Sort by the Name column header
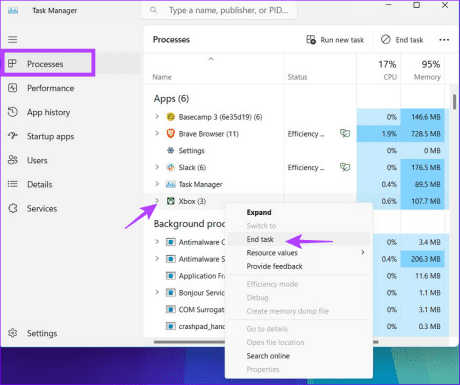This screenshot has width=460, height=385. point(162,77)
